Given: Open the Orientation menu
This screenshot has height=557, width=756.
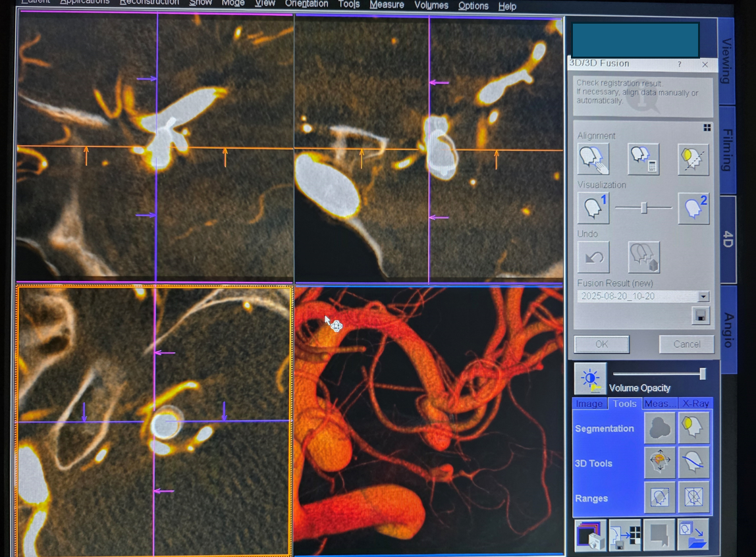Looking at the screenshot, I should [x=306, y=4].
